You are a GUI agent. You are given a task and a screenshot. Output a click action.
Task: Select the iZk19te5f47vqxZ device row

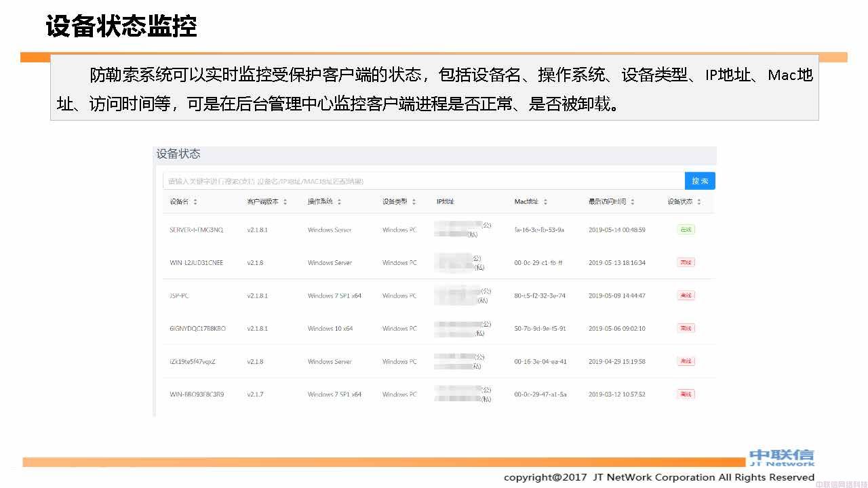pos(193,362)
